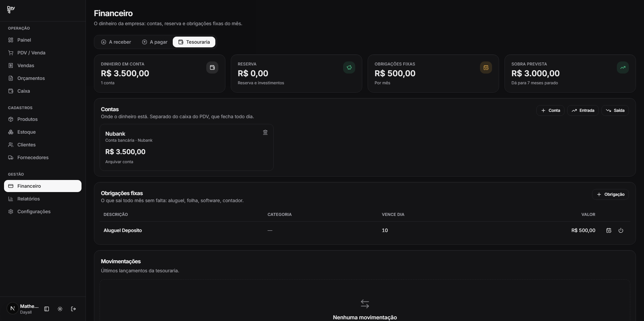644x321 pixels.
Task: Click the R$ 0,00 value under Reserva
Action: [x=253, y=74]
